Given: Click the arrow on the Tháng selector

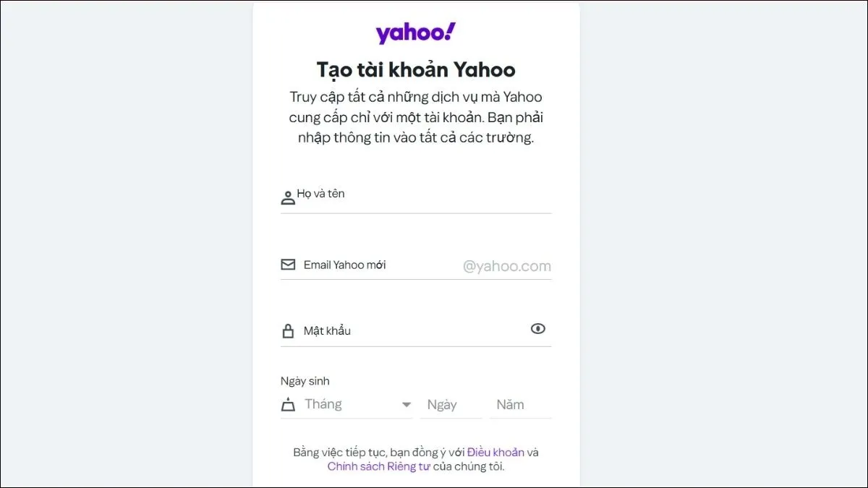Looking at the screenshot, I should (x=407, y=405).
